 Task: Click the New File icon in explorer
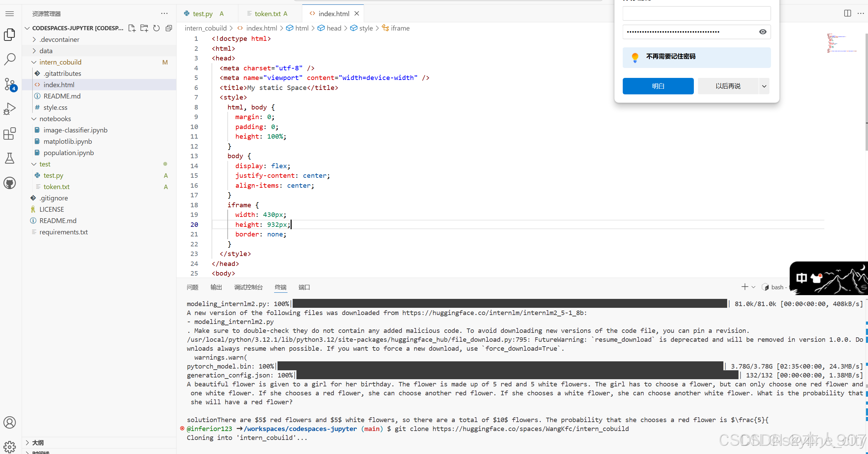132,28
